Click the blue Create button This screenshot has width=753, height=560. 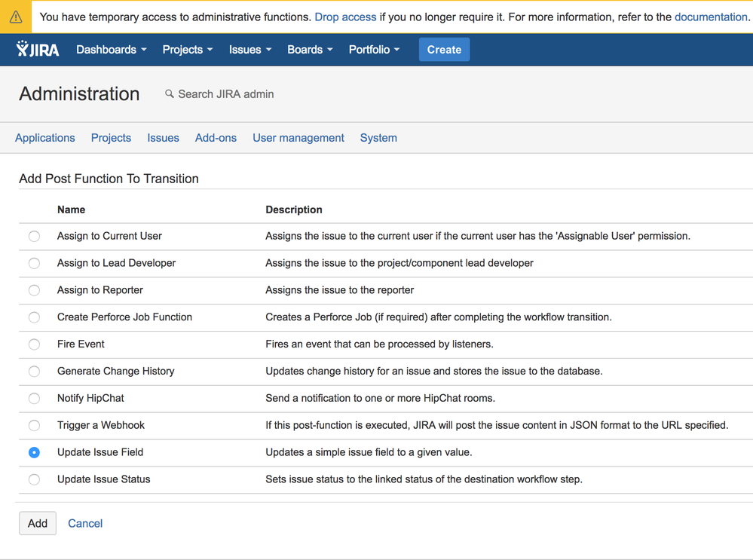[444, 50]
